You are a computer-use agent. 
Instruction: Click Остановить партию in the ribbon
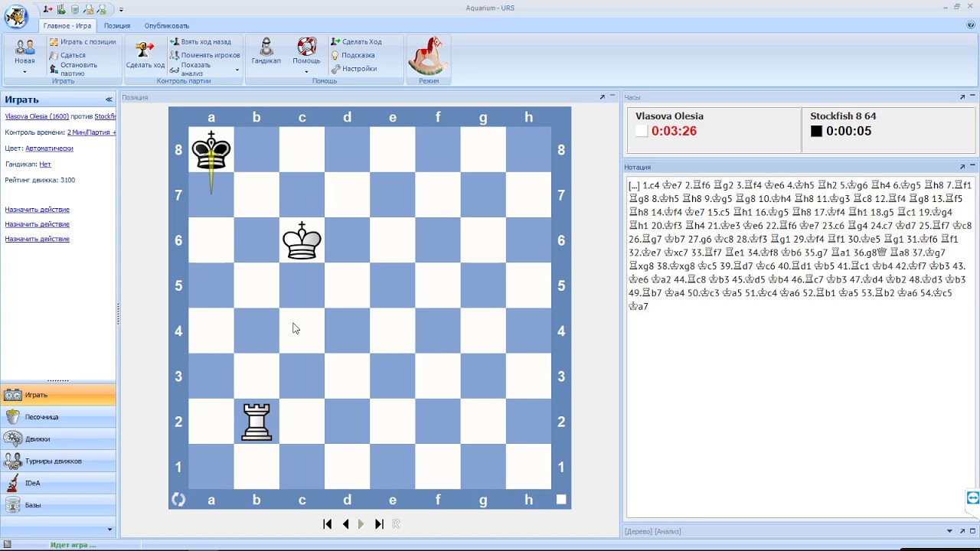coord(73,69)
